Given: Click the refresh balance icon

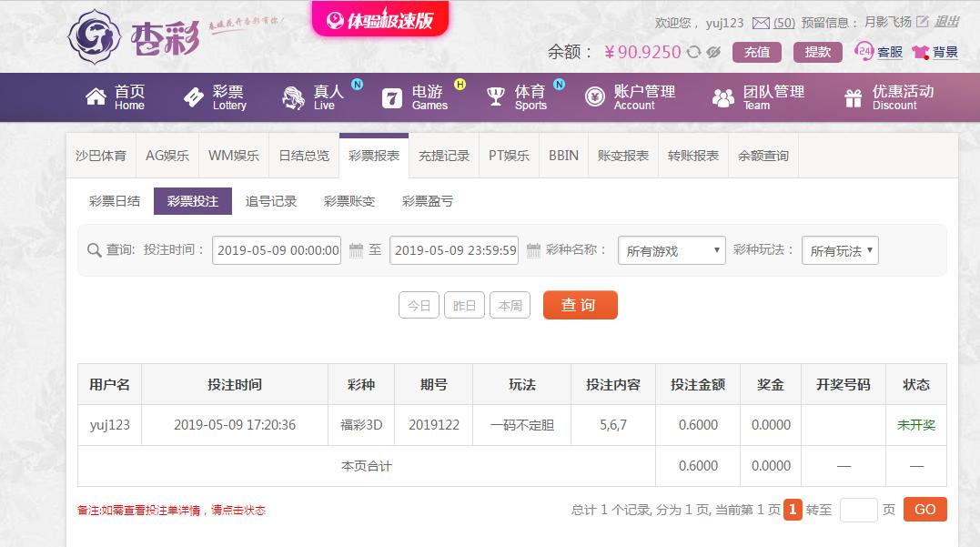Looking at the screenshot, I should (694, 52).
